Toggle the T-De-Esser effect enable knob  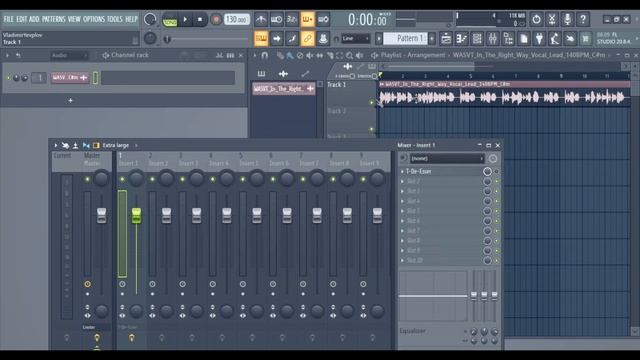click(x=487, y=171)
